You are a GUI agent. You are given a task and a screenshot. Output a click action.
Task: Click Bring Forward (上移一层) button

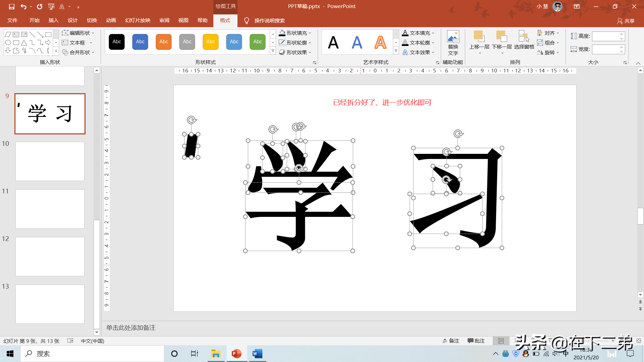(x=479, y=43)
